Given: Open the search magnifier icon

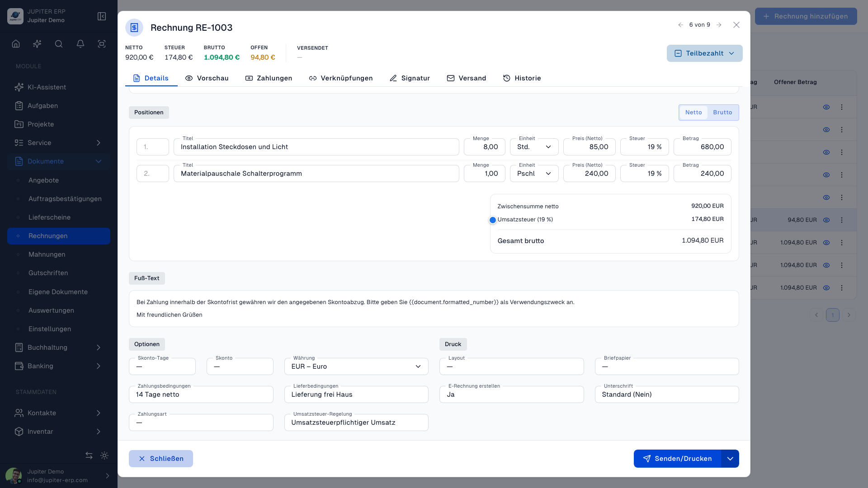Looking at the screenshot, I should pos(59,44).
